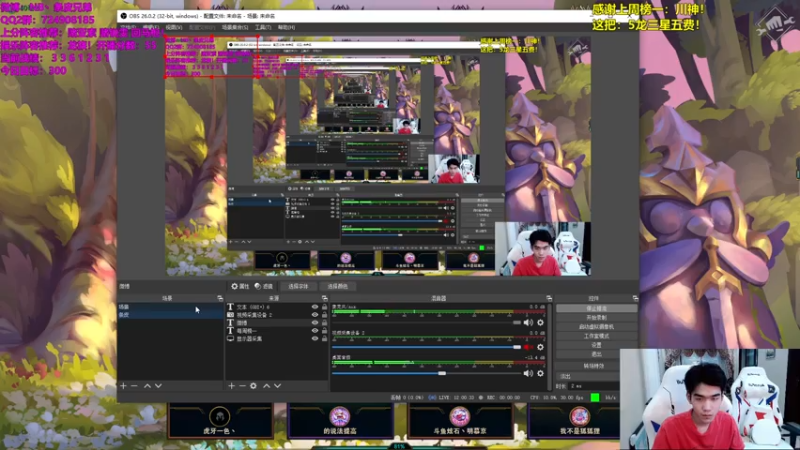This screenshot has height=450, width=800.
Task: Move the scene up with the up arrow
Action: 147,386
